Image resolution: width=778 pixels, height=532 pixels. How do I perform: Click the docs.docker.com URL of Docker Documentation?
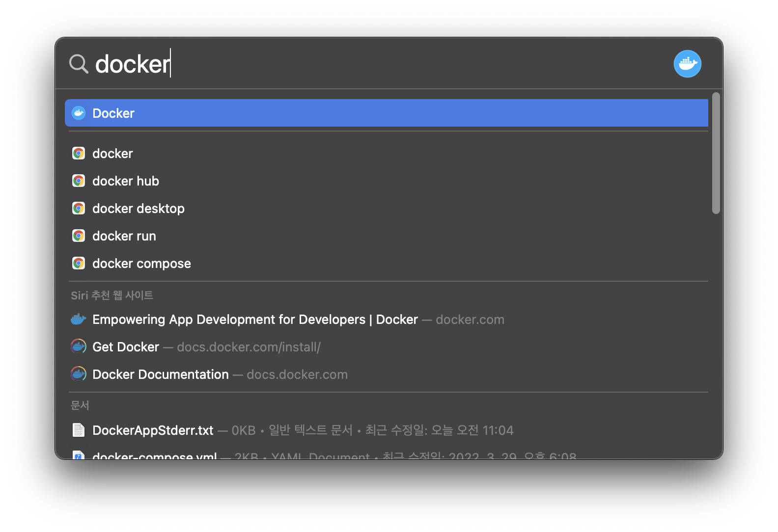(297, 375)
